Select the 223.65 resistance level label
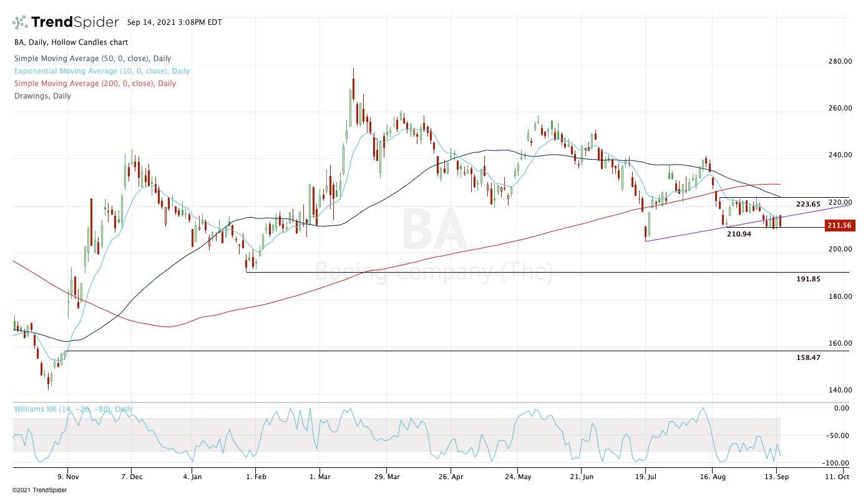The height and width of the screenshot is (496, 868). pyautogui.click(x=808, y=204)
